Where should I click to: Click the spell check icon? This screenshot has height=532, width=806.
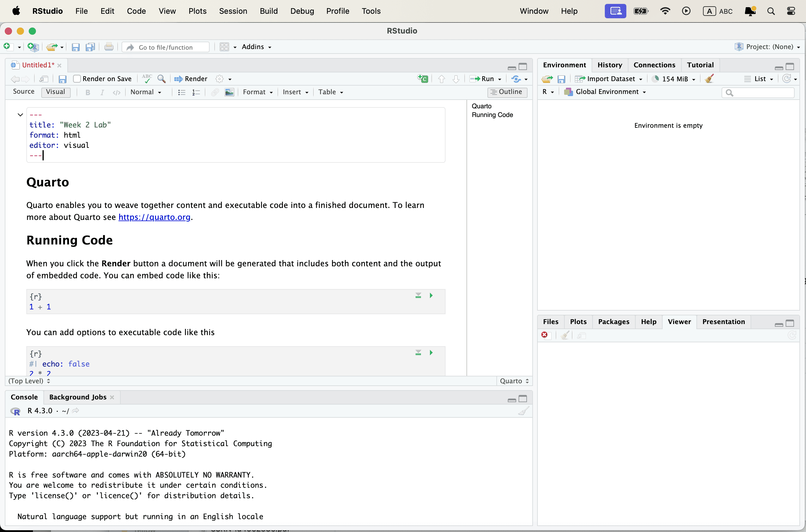coord(147,79)
